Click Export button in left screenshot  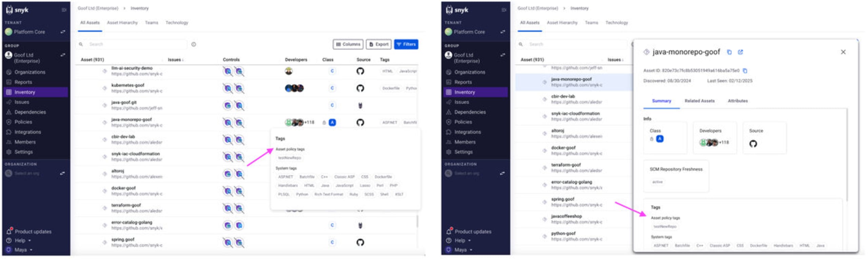(379, 44)
